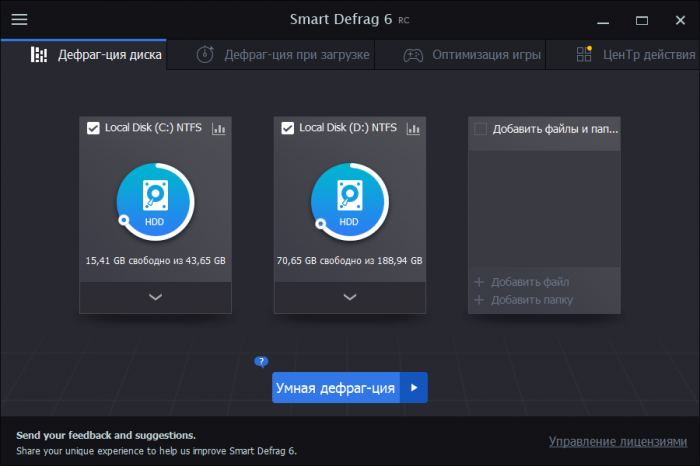Click the feedback and suggestions banner text
The image size is (700, 466).
pyautogui.click(x=106, y=435)
